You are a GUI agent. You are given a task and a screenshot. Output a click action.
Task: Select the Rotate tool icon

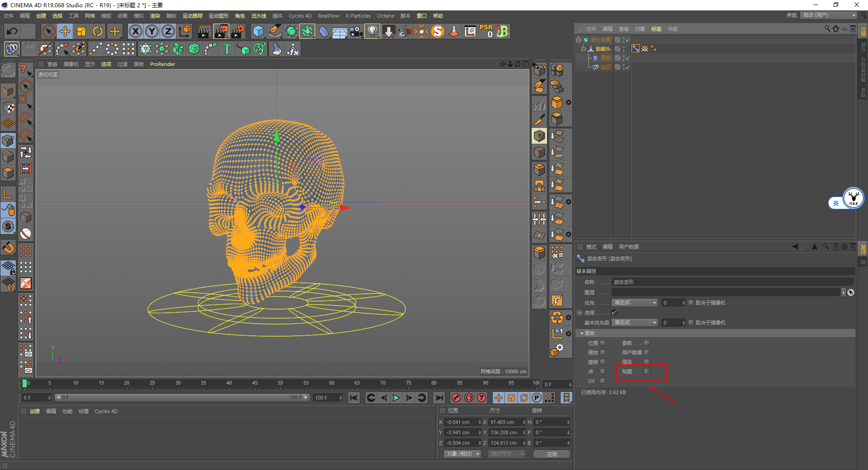coord(98,31)
